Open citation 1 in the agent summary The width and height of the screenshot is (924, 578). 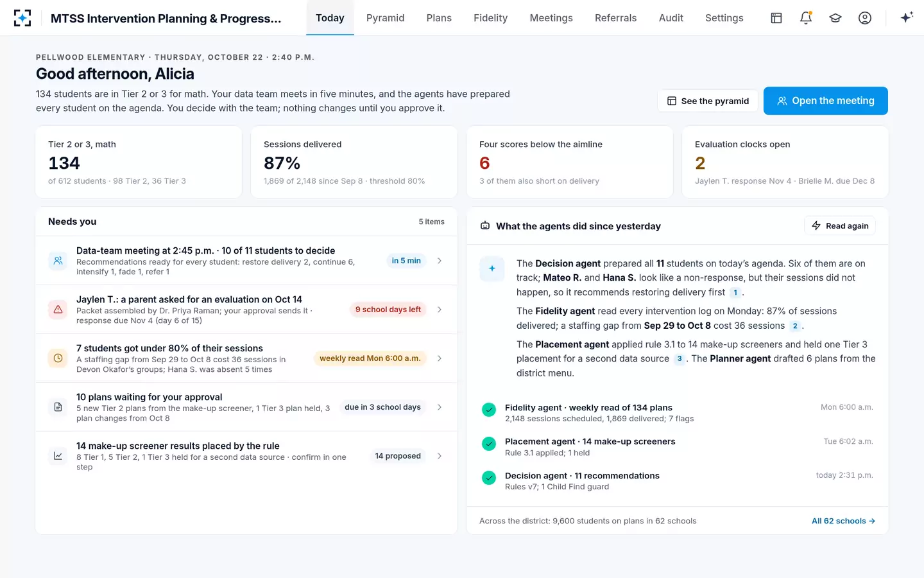coord(735,292)
